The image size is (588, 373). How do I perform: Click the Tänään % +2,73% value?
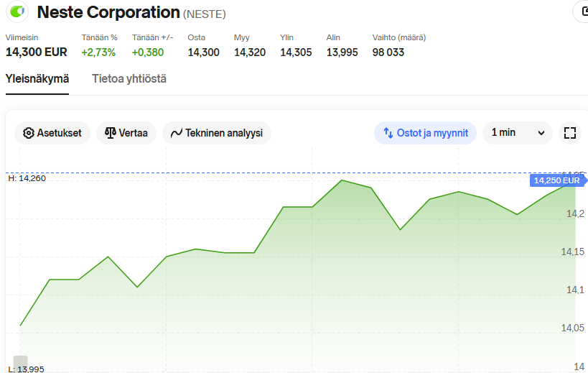(x=99, y=52)
